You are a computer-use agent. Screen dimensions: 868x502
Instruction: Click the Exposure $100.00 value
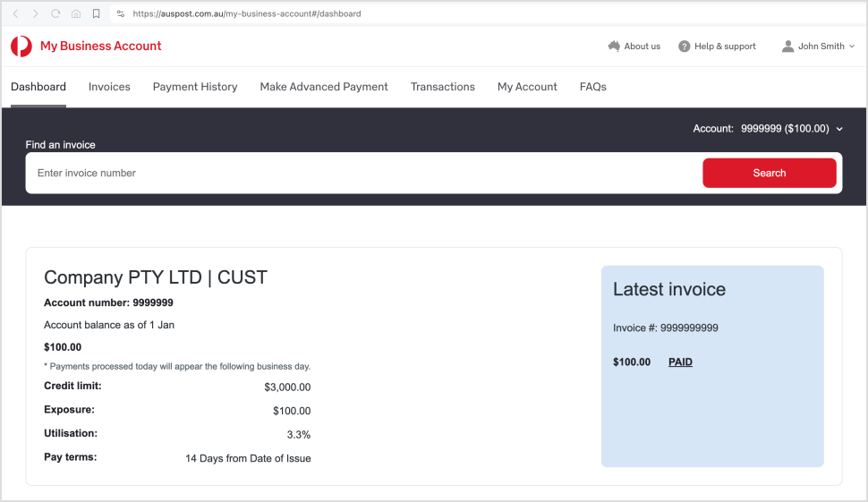point(292,412)
